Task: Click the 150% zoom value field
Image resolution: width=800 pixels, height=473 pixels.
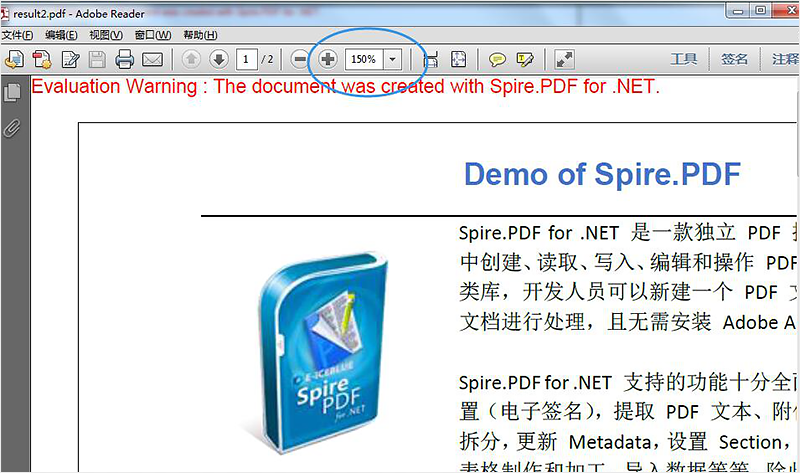Action: tap(364, 60)
